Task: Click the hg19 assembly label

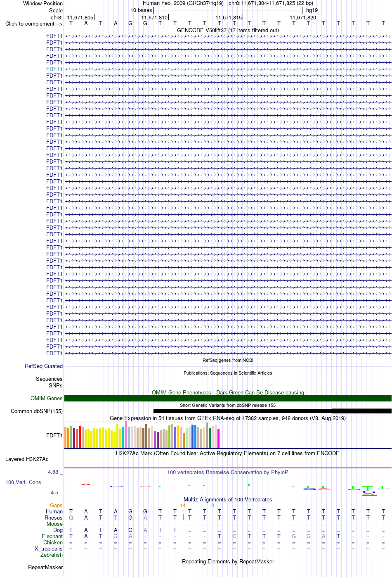Action: [x=312, y=10]
